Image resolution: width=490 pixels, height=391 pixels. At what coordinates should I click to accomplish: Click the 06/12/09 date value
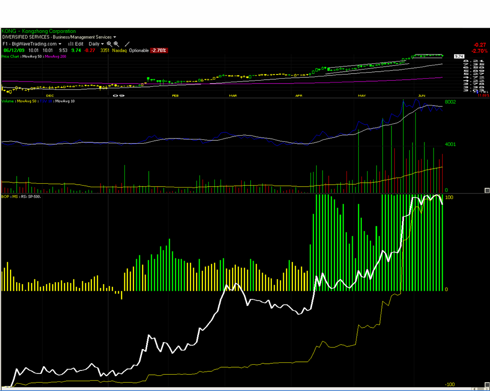(x=14, y=50)
